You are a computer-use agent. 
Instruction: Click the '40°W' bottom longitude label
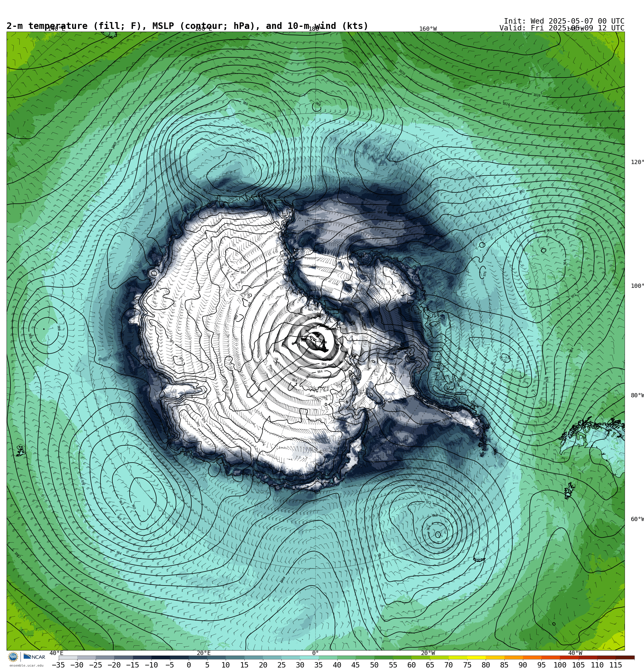[x=575, y=653]
